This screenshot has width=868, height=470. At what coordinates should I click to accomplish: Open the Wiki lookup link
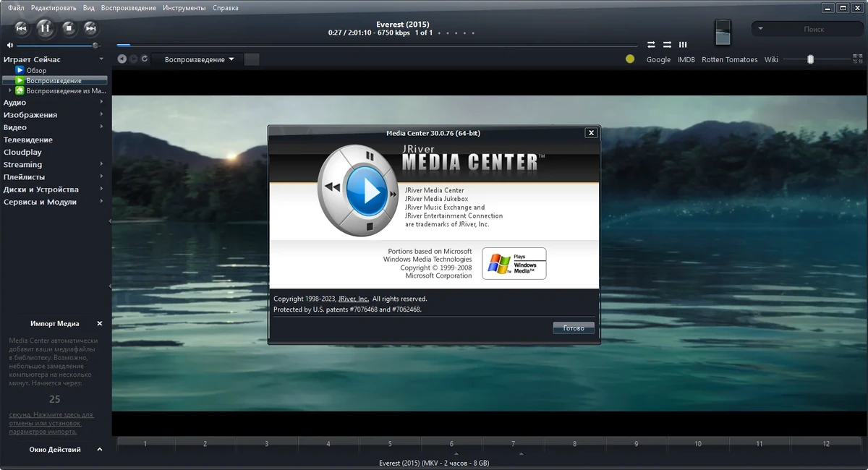click(771, 60)
